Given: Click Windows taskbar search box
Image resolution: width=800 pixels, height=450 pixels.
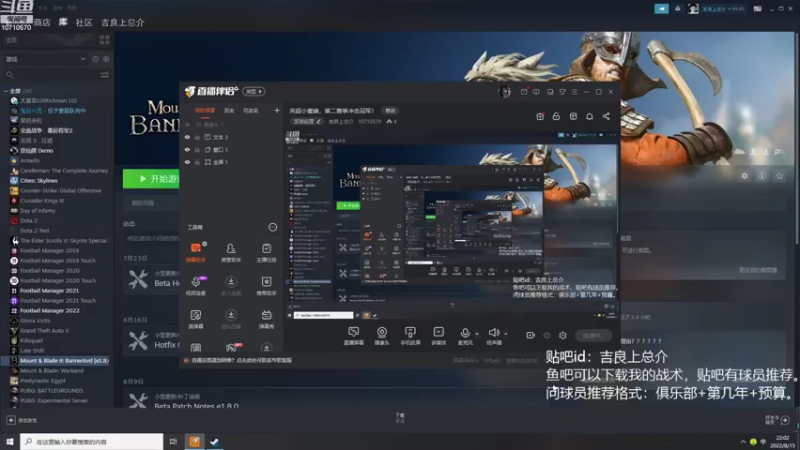Looking at the screenshot, I should [x=91, y=441].
